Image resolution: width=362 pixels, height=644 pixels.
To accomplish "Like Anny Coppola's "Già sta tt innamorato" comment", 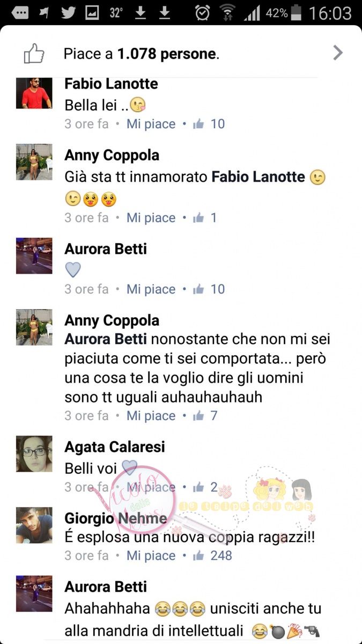I will 151,218.
